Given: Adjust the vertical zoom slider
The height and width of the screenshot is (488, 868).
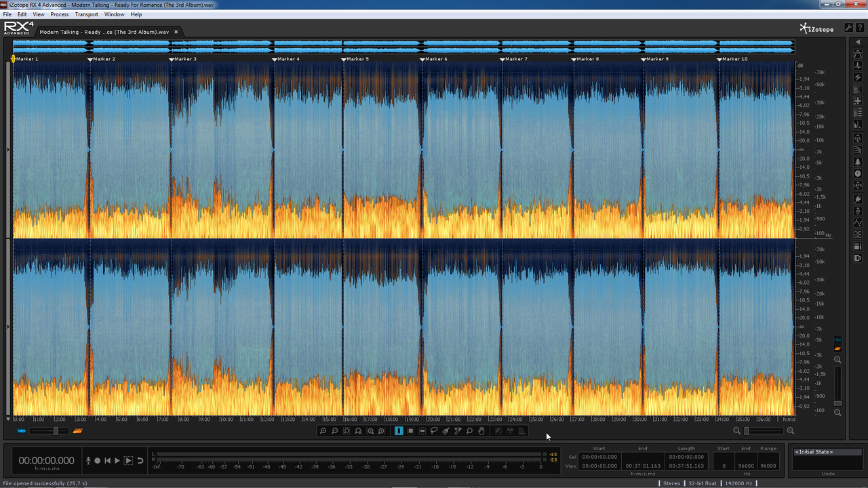Looking at the screenshot, I should (837, 384).
